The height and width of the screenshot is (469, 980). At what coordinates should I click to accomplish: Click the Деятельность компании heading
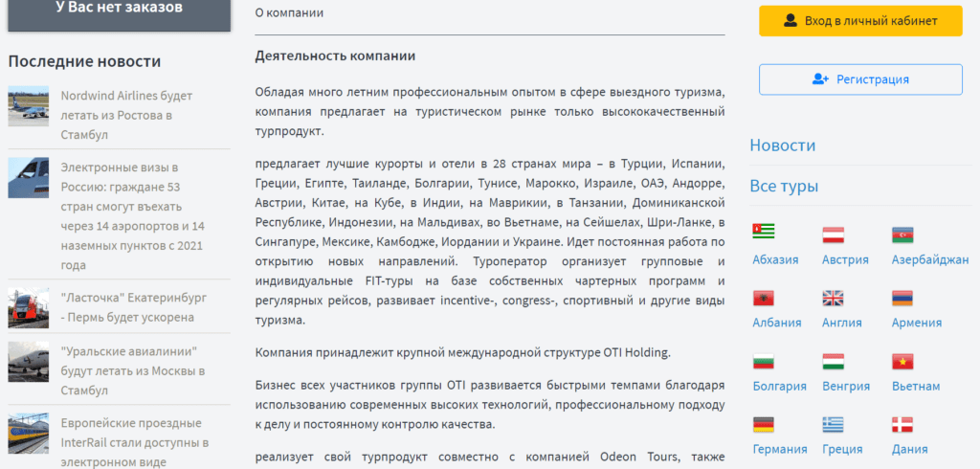(x=335, y=56)
